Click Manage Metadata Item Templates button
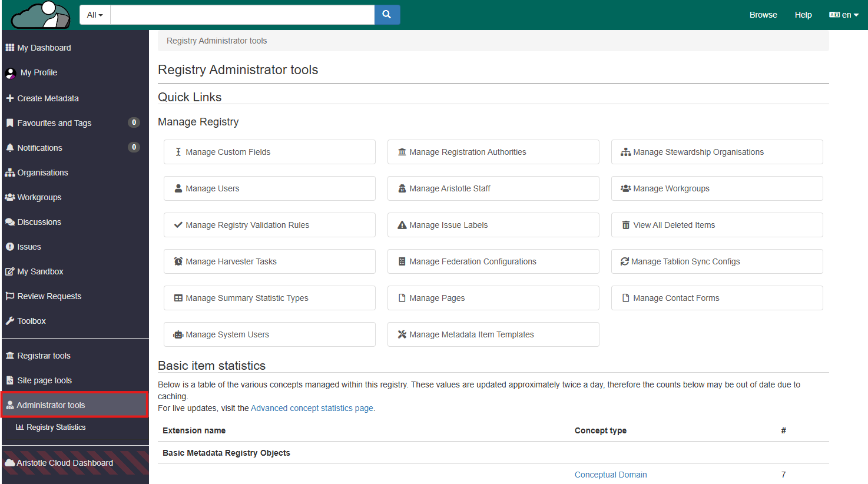868x484 pixels. (x=493, y=334)
